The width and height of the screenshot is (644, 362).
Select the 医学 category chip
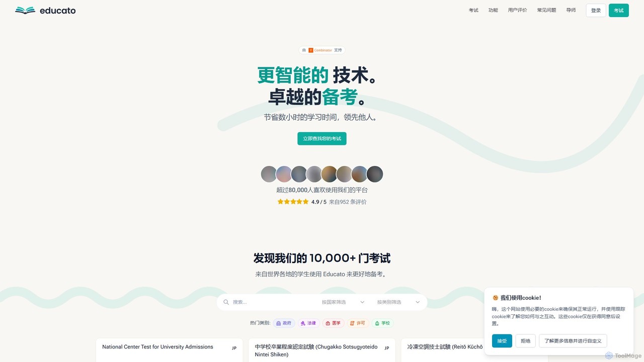[333, 323]
